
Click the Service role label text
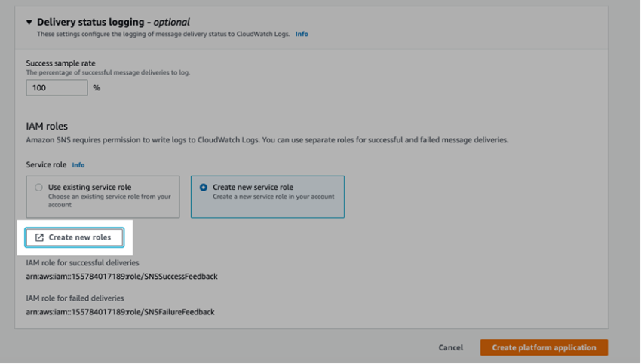coord(46,164)
